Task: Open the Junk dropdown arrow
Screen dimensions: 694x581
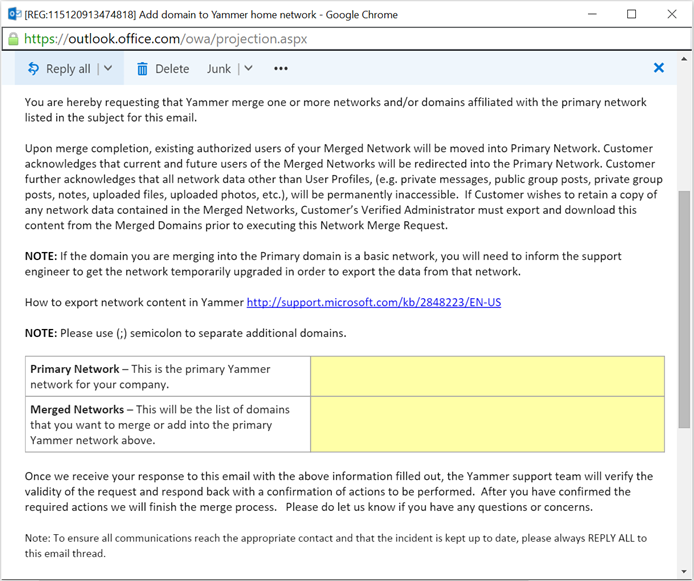Action: coord(248,69)
